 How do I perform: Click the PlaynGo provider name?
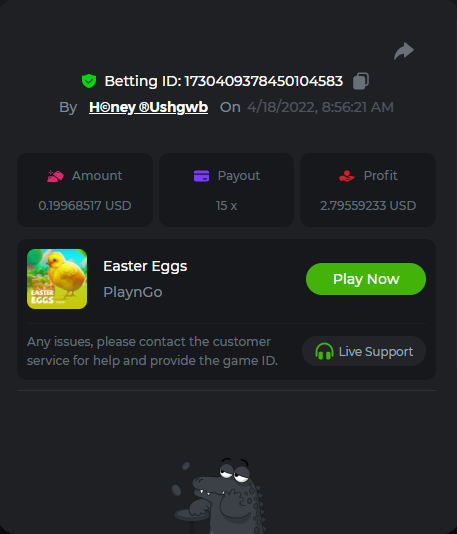[x=133, y=292]
